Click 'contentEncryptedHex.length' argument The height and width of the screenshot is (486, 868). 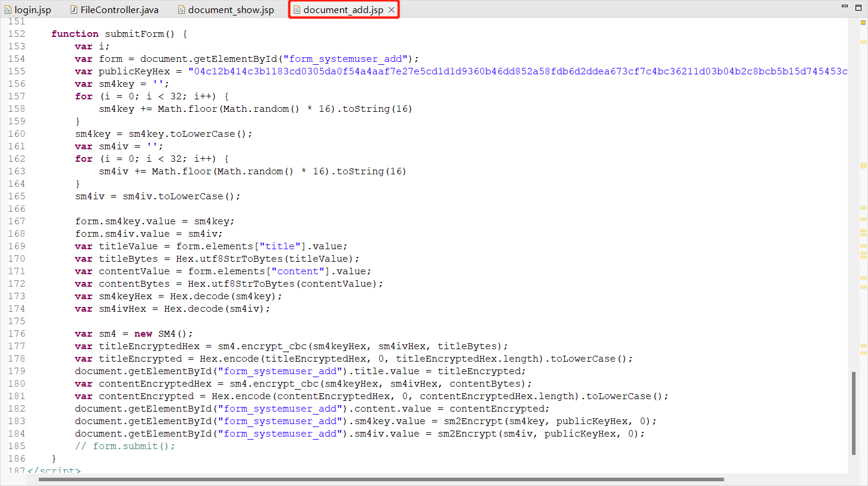point(496,396)
